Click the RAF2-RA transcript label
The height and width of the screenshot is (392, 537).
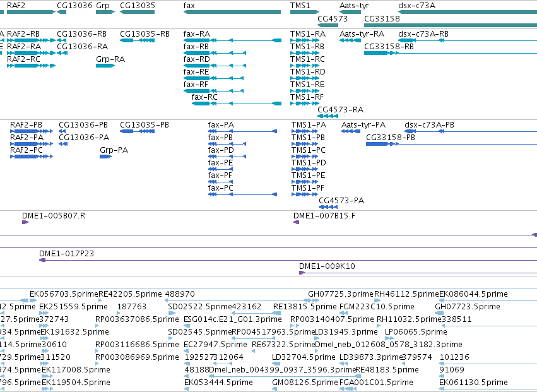coord(24,46)
